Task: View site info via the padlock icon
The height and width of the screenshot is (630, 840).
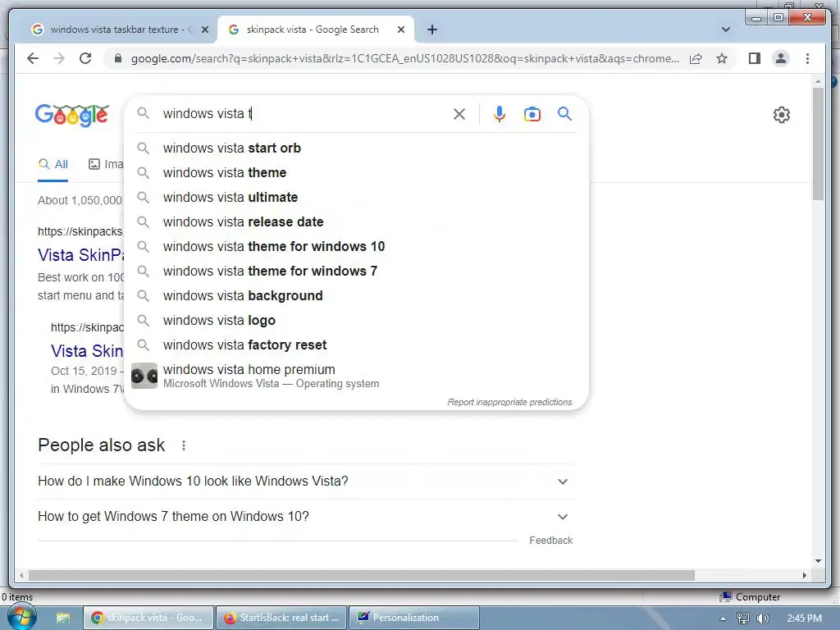Action: pos(118,58)
